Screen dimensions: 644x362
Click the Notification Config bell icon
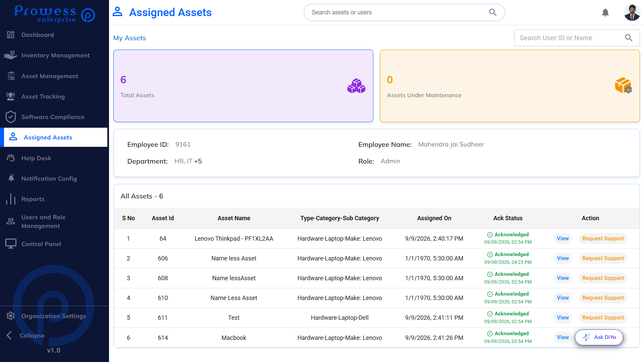tap(11, 178)
